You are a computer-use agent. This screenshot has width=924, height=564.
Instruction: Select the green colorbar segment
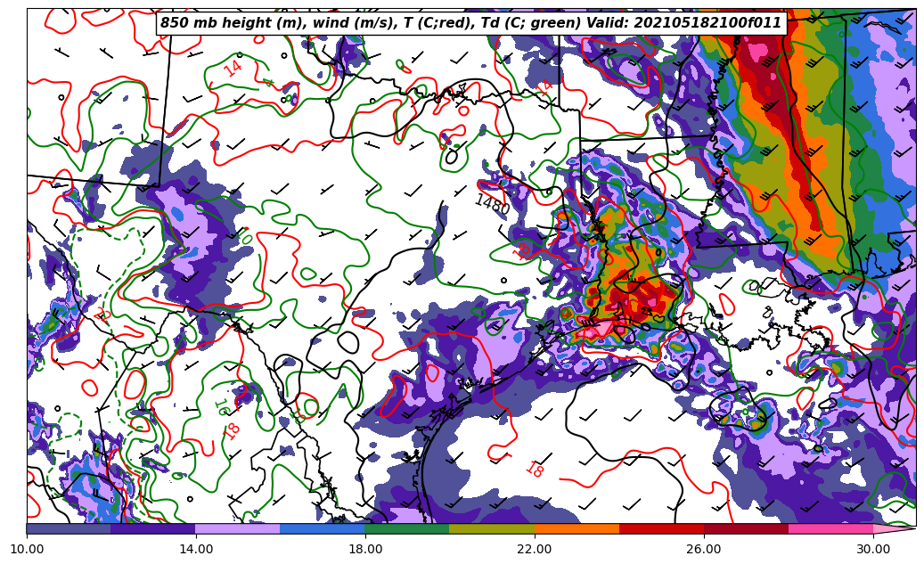click(407, 529)
